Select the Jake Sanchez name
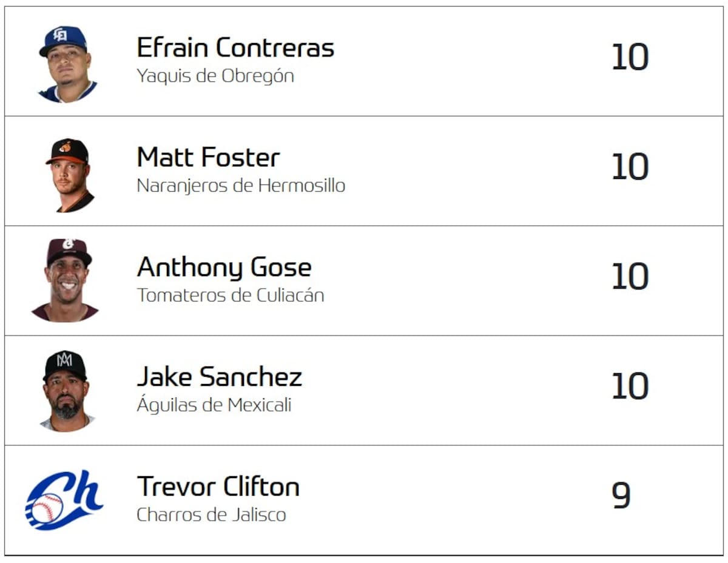Screen dimensions: 728x563 click(x=219, y=377)
